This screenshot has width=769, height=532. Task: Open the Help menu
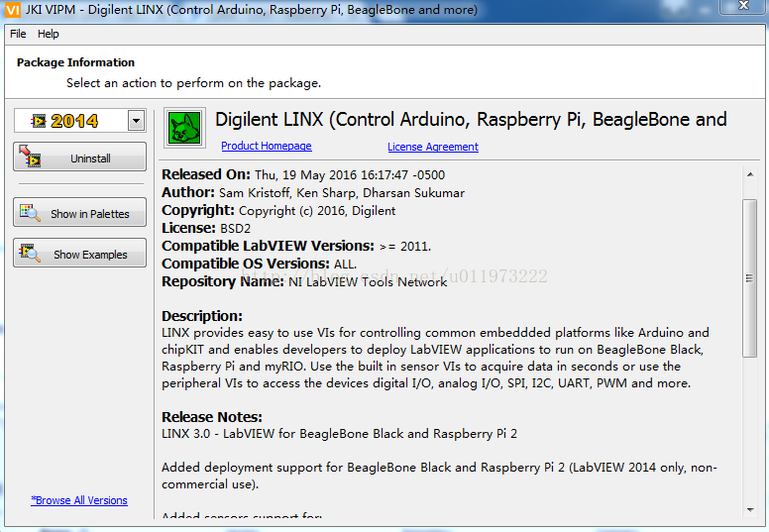coord(48,34)
